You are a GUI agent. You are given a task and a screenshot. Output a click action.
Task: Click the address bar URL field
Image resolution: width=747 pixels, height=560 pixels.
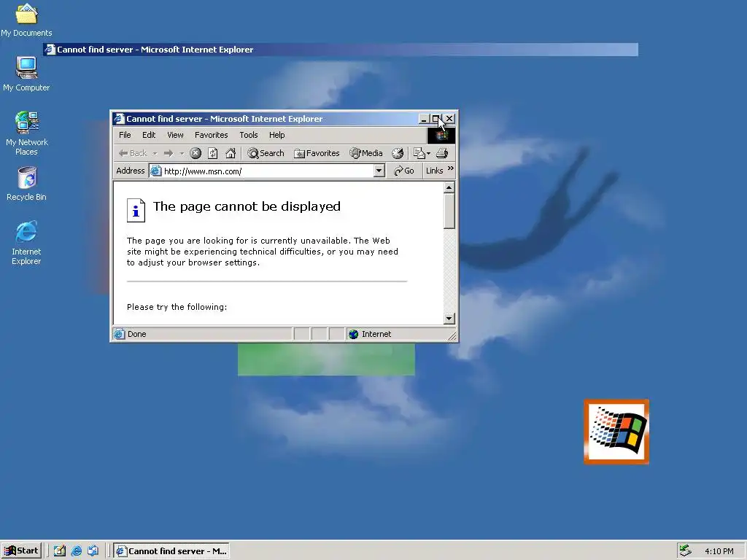268,171
